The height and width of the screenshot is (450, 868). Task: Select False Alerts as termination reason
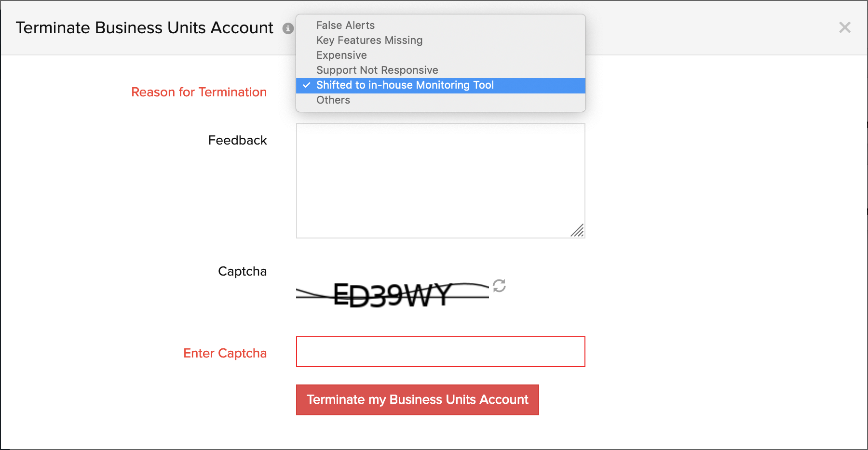coord(345,26)
